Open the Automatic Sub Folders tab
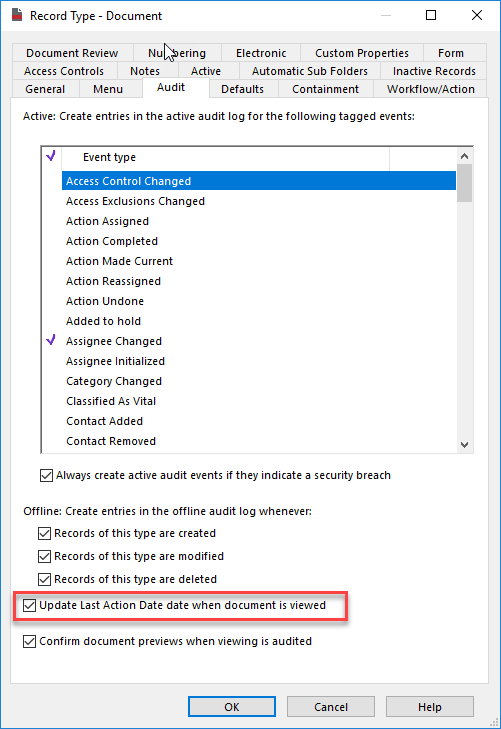This screenshot has height=729, width=501. point(310,71)
